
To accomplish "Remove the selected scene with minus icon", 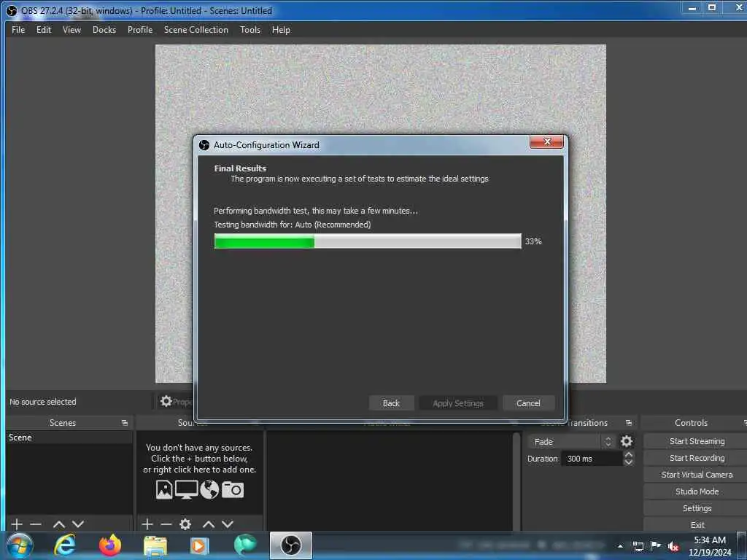I will point(36,524).
